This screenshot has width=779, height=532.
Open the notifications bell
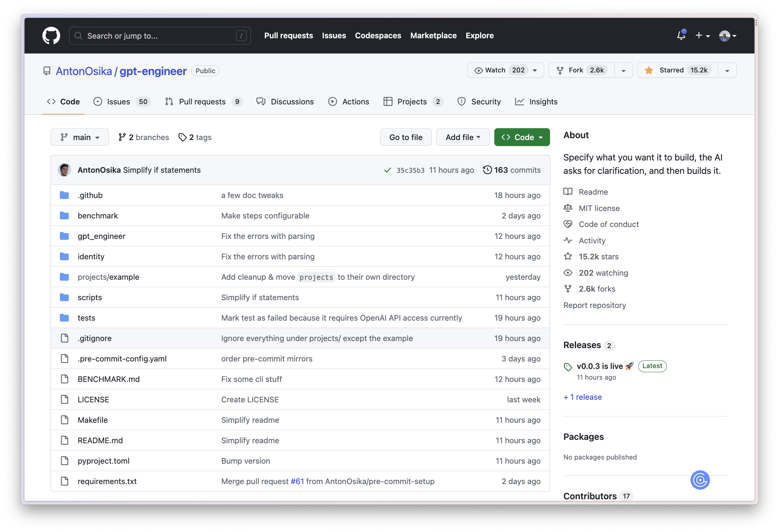[681, 36]
